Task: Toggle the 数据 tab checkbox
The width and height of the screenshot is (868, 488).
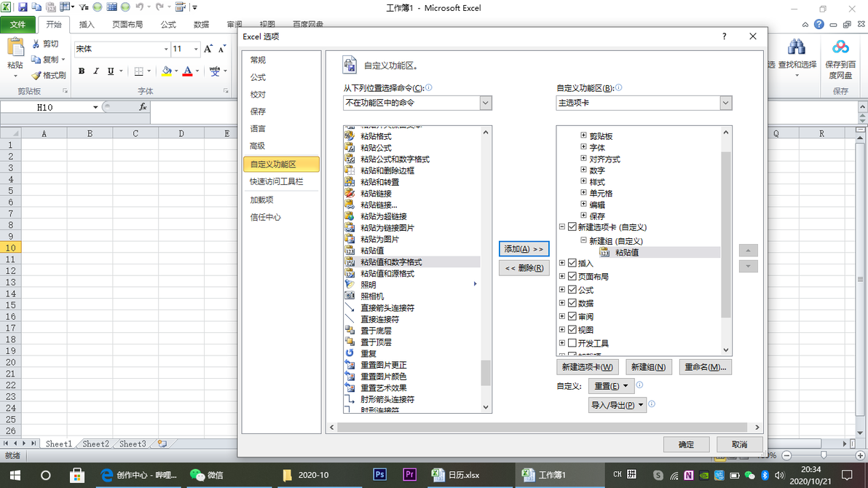Action: pyautogui.click(x=572, y=303)
